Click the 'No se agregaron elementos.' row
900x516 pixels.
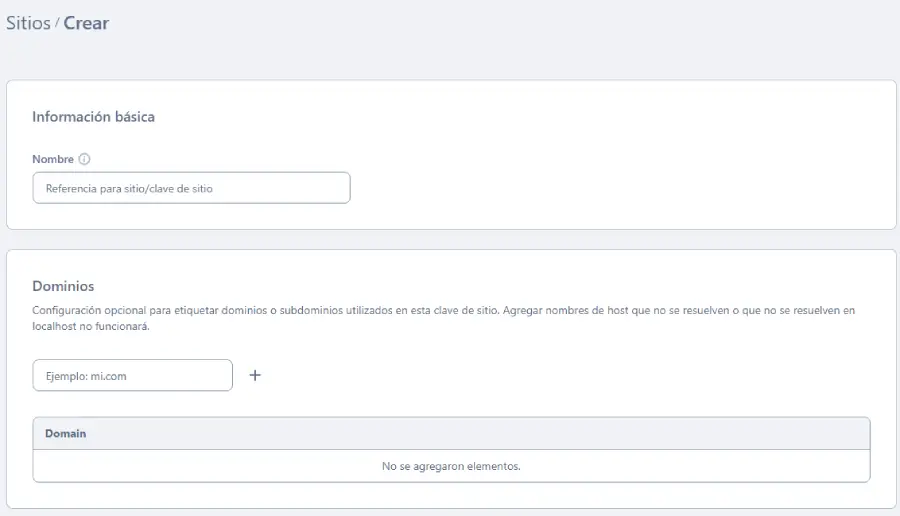pyautogui.click(x=451, y=466)
